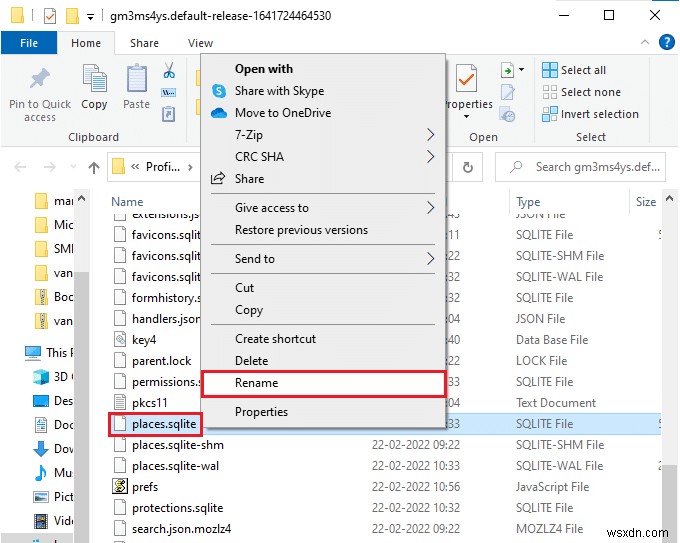Click the Pin to Quick access icon
The height and width of the screenshot is (543, 680).
click(x=39, y=79)
